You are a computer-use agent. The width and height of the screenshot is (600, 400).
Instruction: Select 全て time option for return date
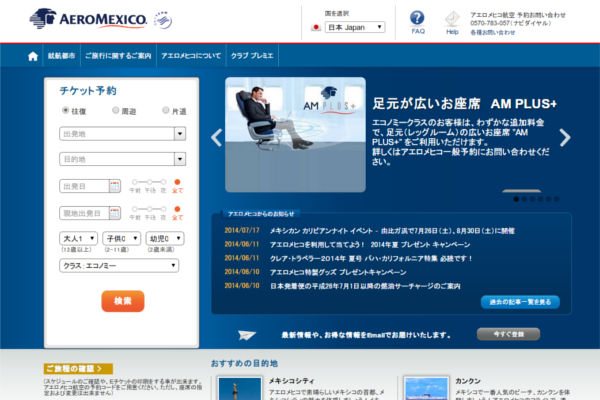177,209
